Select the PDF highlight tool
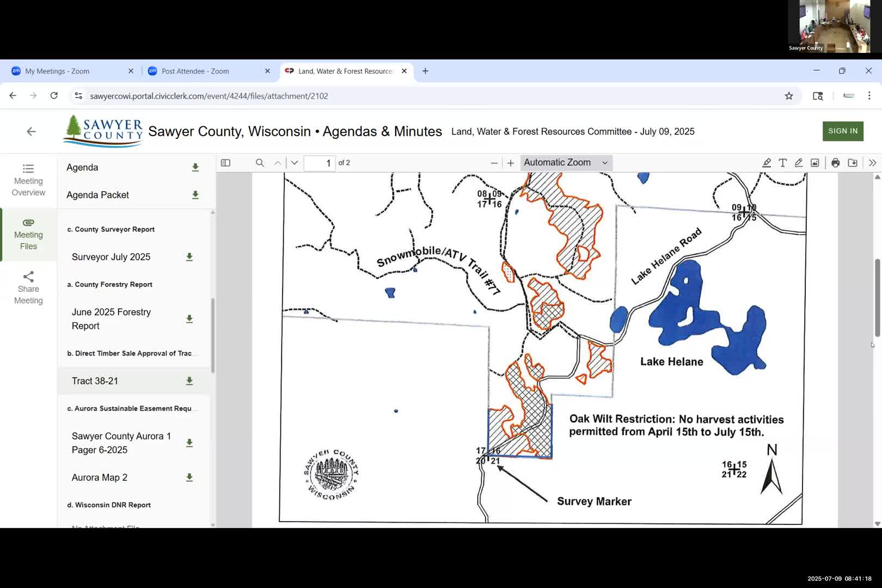The height and width of the screenshot is (588, 882). (x=766, y=163)
